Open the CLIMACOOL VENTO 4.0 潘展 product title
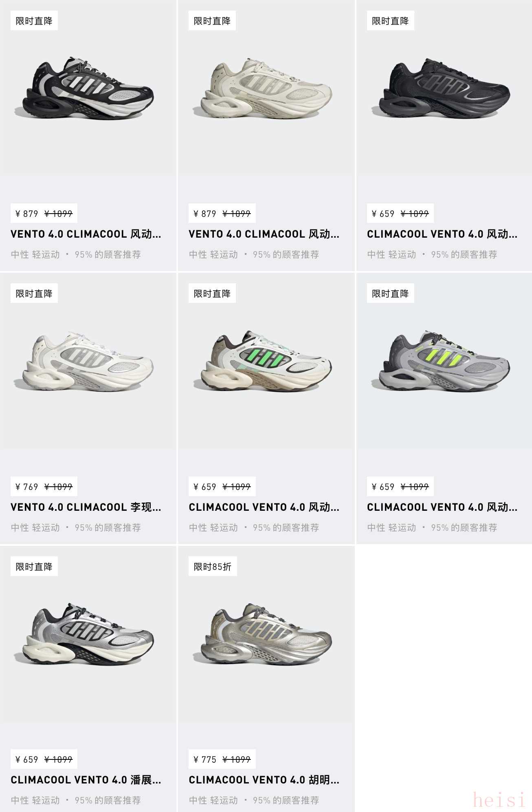The width and height of the screenshot is (532, 812). click(x=86, y=780)
